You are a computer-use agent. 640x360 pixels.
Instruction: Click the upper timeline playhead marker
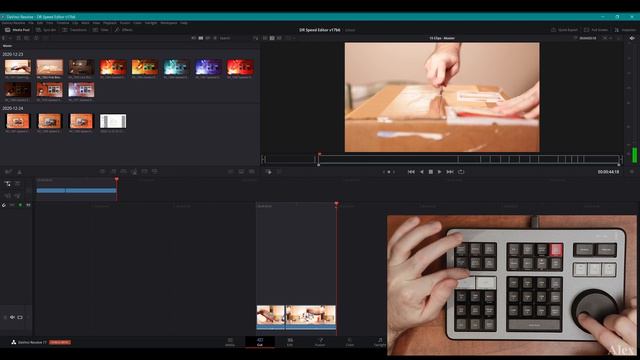[116, 179]
